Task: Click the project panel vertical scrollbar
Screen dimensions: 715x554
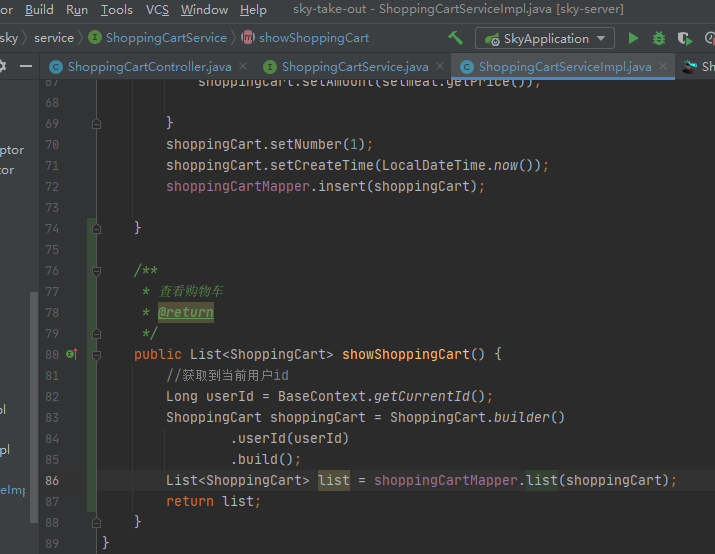Action: click(x=34, y=406)
